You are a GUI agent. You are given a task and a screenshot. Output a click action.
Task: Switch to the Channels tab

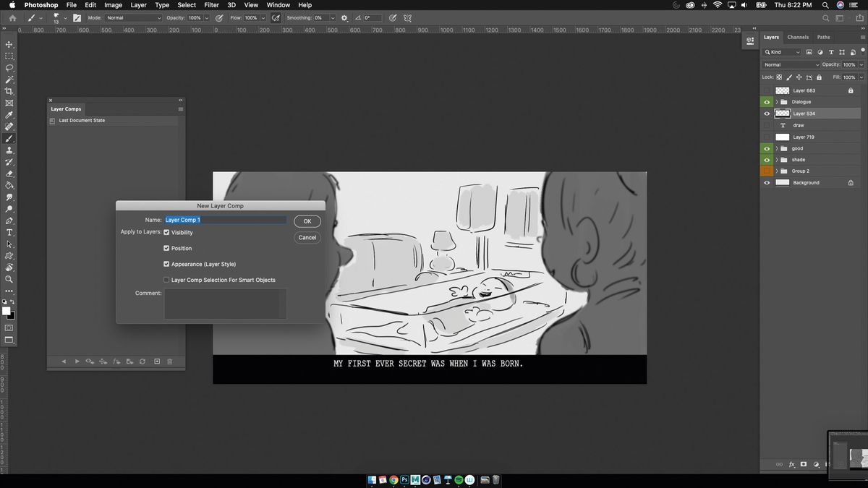tap(799, 37)
